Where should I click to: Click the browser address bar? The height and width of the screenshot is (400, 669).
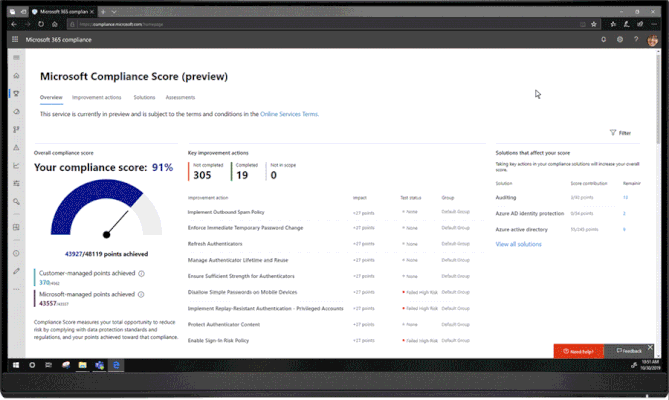point(324,24)
